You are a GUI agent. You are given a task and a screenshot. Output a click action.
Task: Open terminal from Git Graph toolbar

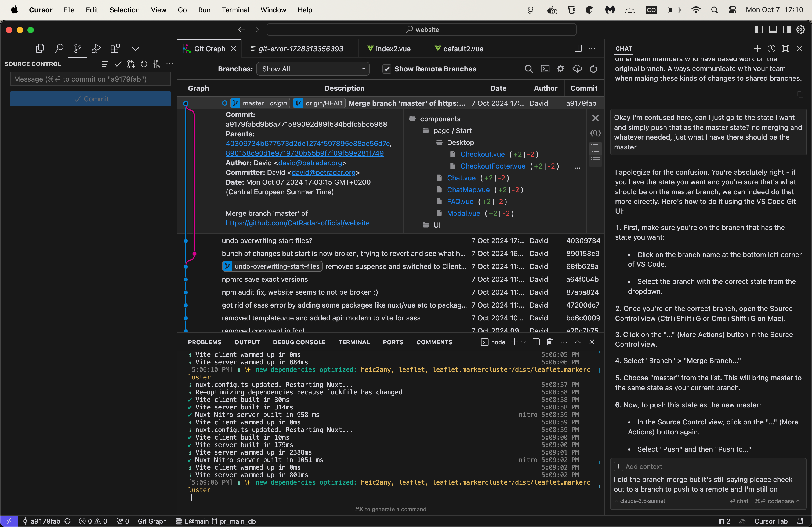(545, 69)
